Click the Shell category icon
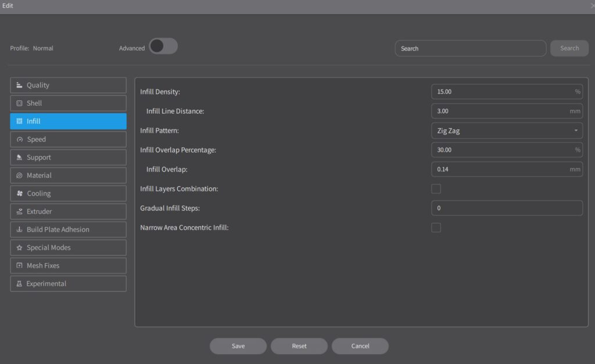595x364 pixels. pyautogui.click(x=19, y=103)
